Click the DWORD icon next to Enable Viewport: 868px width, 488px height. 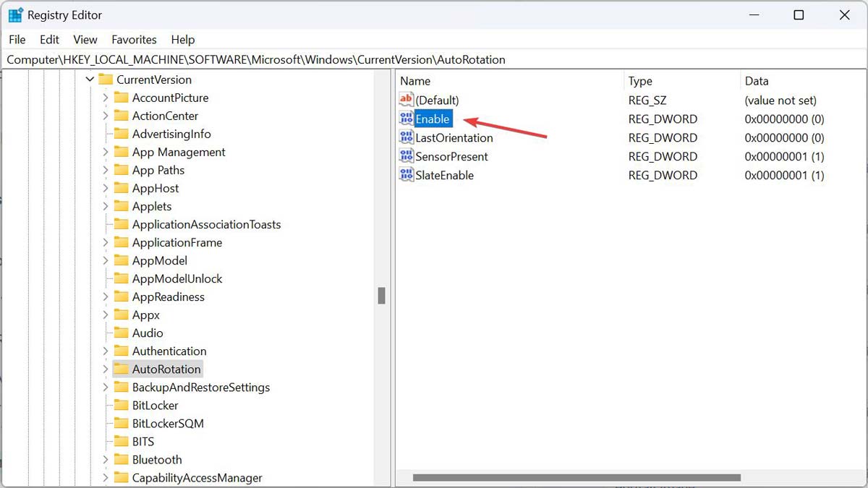406,119
